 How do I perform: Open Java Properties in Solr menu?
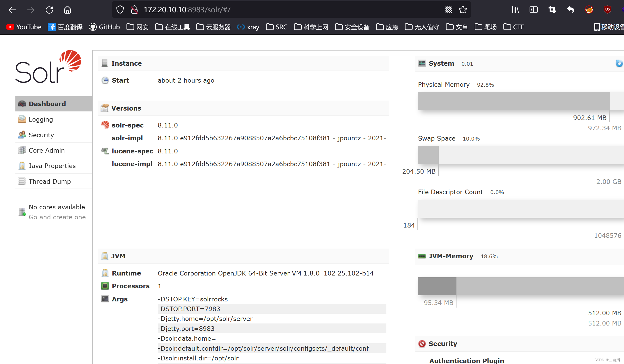point(54,166)
